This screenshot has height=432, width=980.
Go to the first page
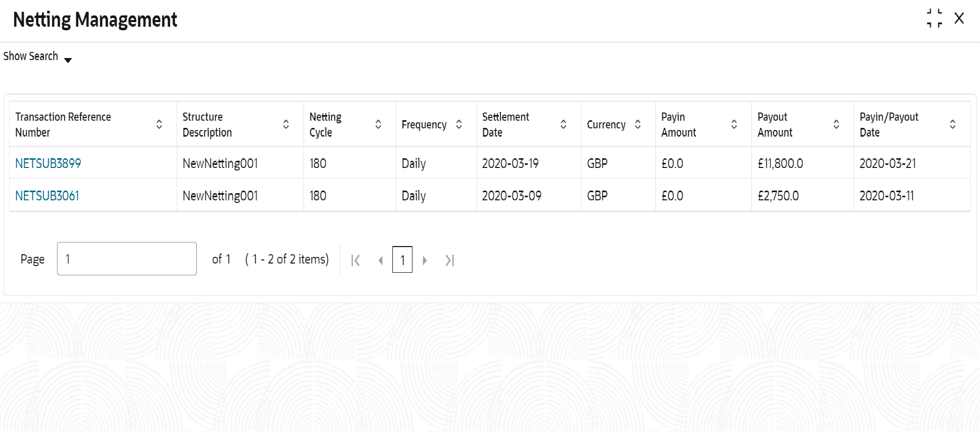[355, 260]
